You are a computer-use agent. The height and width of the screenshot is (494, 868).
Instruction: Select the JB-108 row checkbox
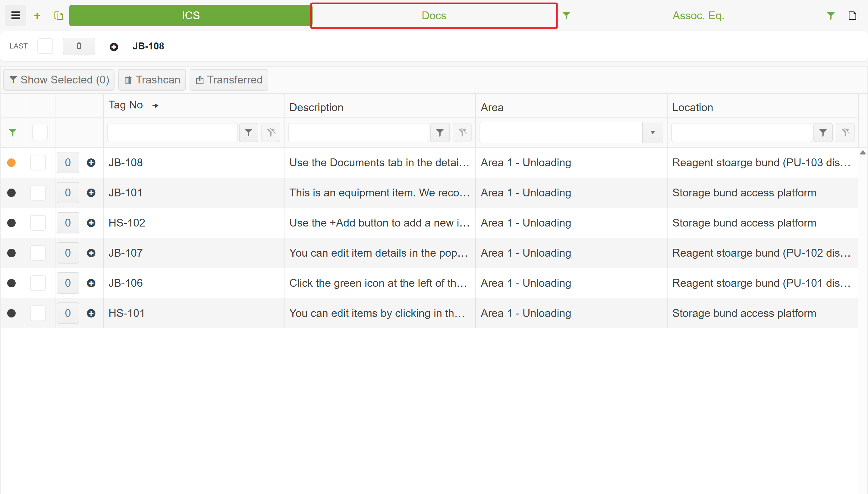(38, 163)
